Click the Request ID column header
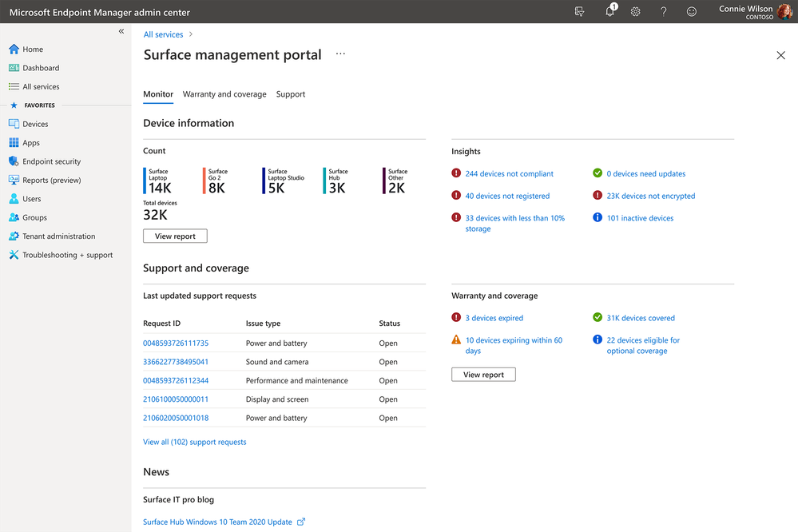This screenshot has height=532, width=798. pos(162,324)
